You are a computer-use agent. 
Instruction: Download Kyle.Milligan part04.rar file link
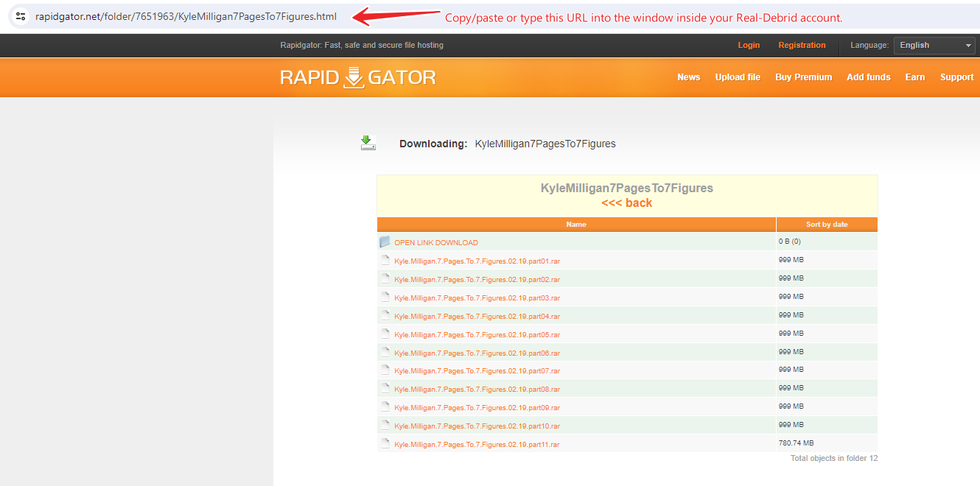coord(477,317)
